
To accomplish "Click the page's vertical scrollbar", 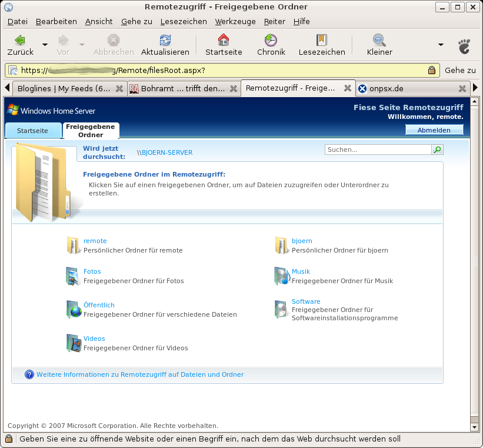I will [474, 259].
